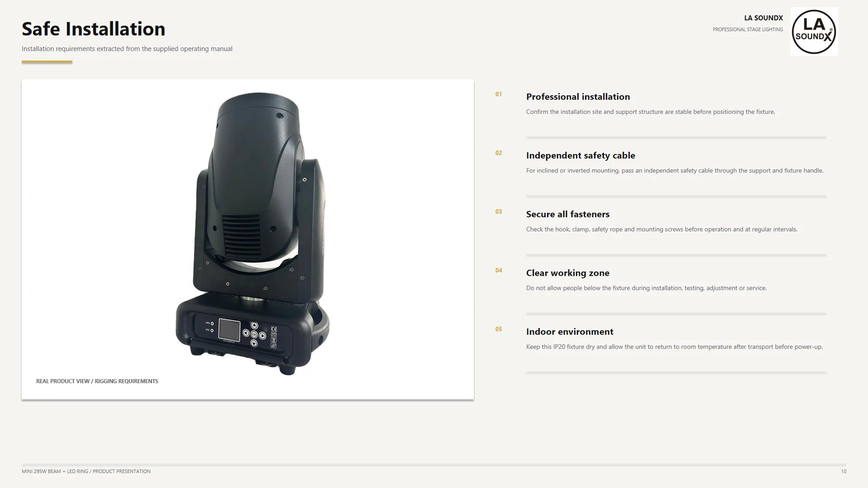Click 'LA SOUNDX' brand name text
Image resolution: width=868 pixels, height=488 pixels.
(764, 18)
